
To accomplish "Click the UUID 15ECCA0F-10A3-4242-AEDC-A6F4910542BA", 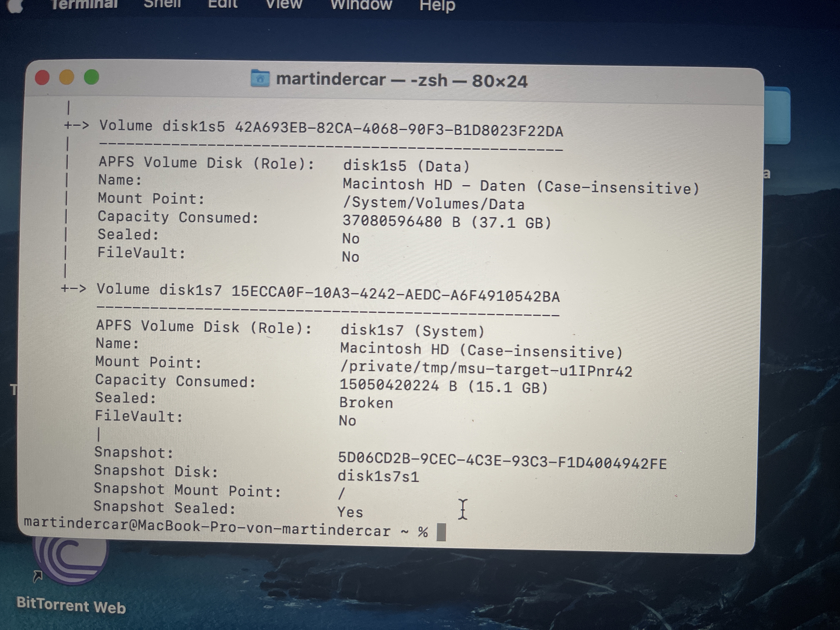I will click(395, 294).
